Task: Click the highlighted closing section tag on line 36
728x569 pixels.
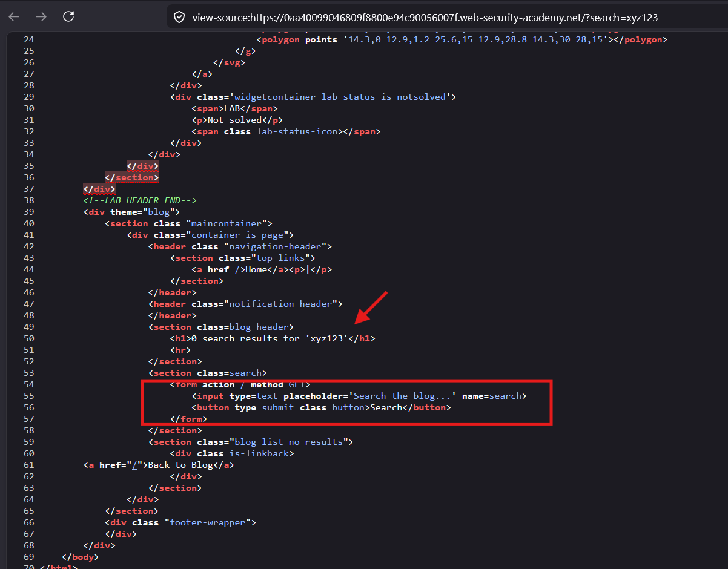Action: [x=132, y=177]
